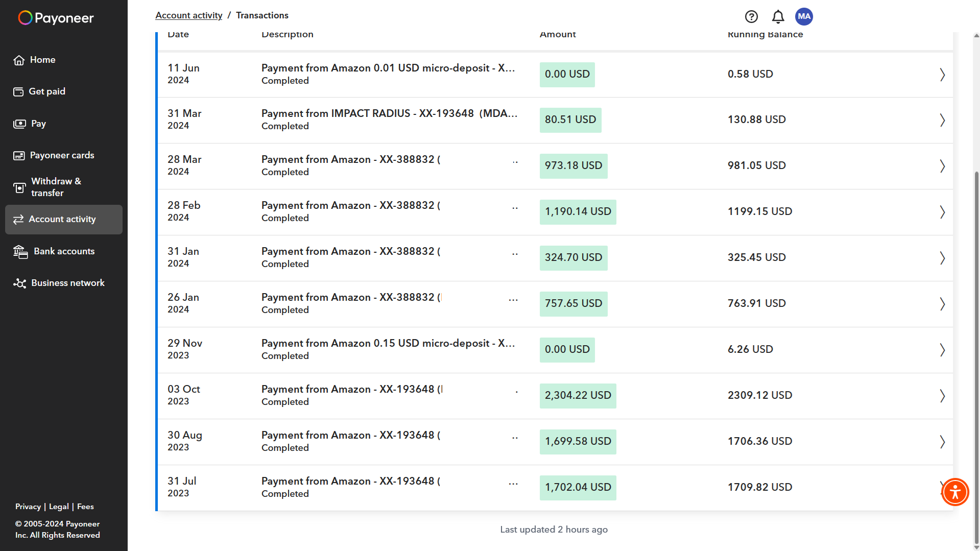Expand the 11 Jun 2024 micro-deposit row
Viewport: 980px width, 551px height.
tap(942, 75)
